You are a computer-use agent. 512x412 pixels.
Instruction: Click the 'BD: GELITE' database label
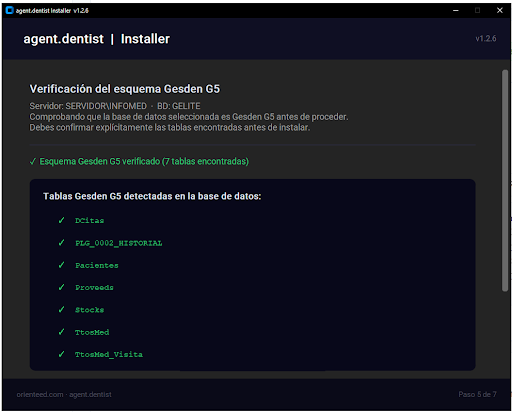point(179,106)
